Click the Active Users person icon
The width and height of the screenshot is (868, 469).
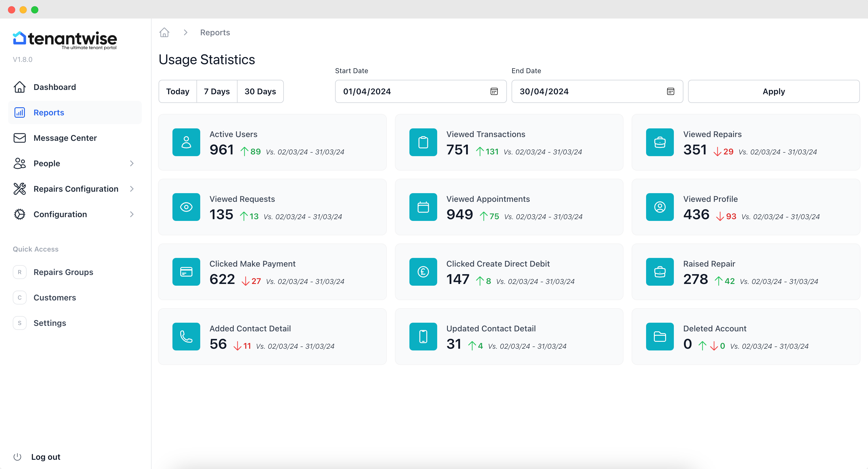coord(186,142)
